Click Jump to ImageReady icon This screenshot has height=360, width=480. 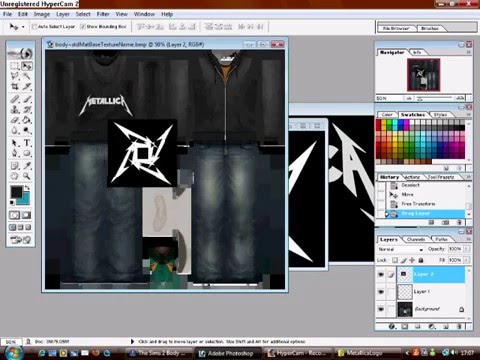[20, 239]
